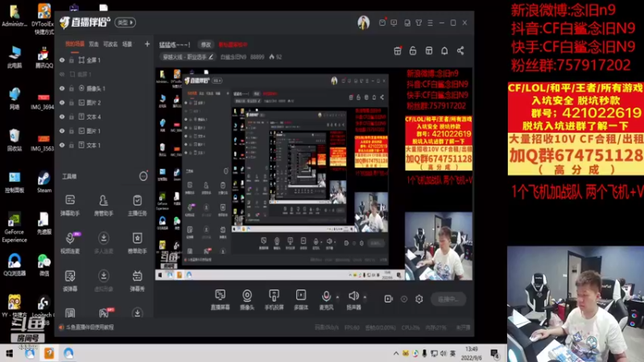The width and height of the screenshot is (644, 362).
Task: Open the share icon in the stream toolbar
Action: tap(460, 51)
